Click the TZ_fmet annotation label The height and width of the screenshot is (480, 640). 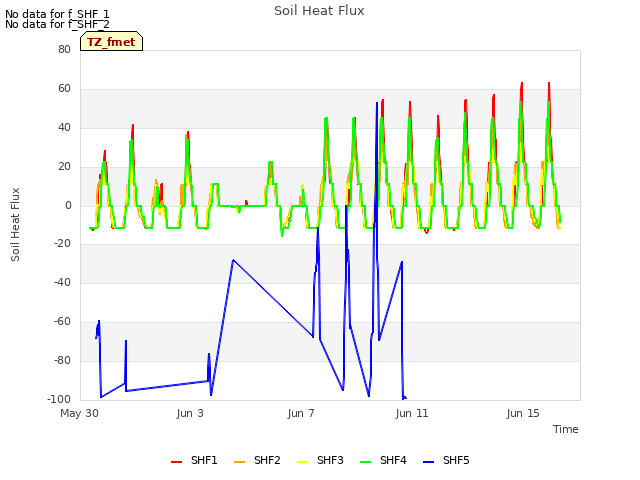[111, 42]
